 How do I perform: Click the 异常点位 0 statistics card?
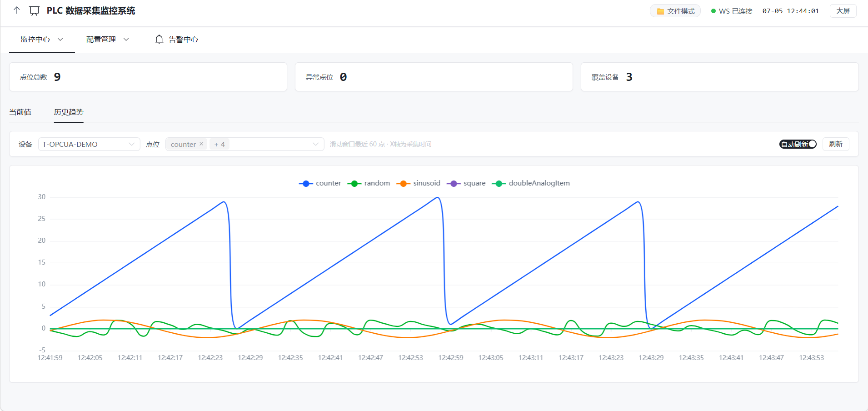434,77
